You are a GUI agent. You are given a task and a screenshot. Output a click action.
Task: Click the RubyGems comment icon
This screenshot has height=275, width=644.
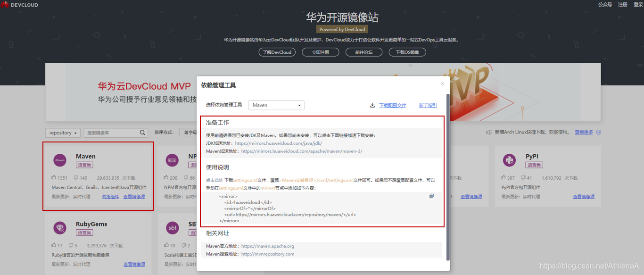(70, 245)
